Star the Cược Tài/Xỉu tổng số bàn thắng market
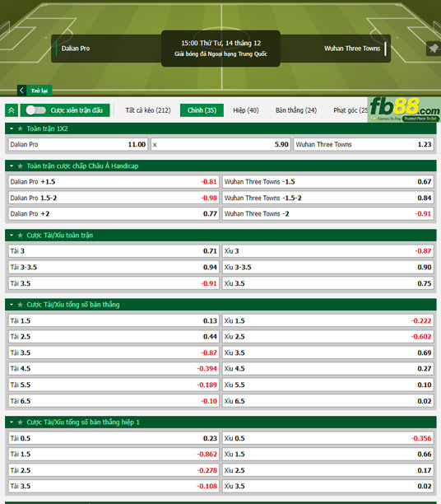 (21, 305)
